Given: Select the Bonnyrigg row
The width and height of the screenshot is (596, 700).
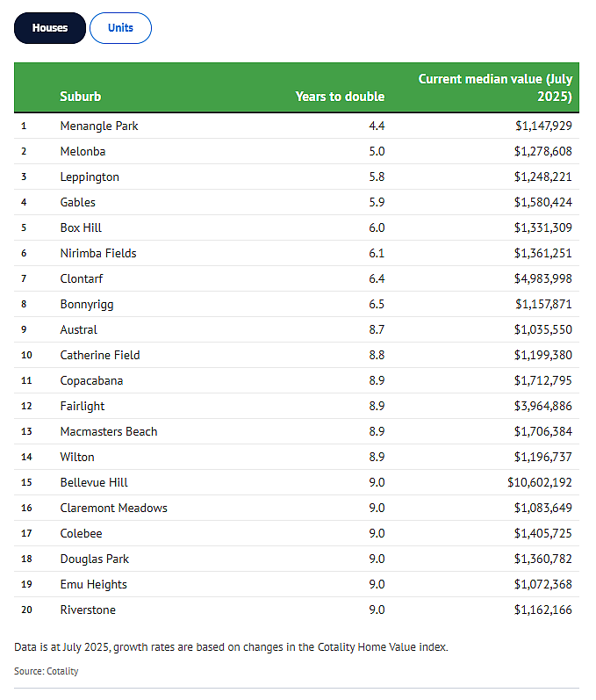Looking at the screenshot, I should 297,304.
